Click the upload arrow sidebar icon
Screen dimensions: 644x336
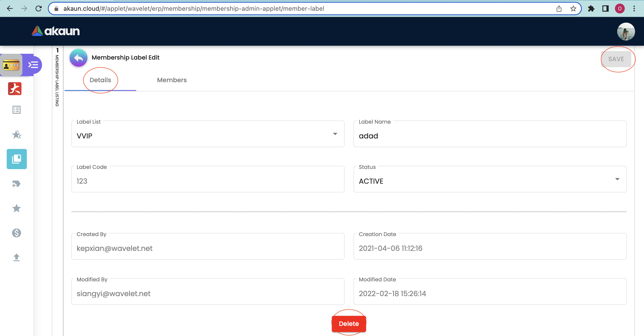pyautogui.click(x=17, y=257)
